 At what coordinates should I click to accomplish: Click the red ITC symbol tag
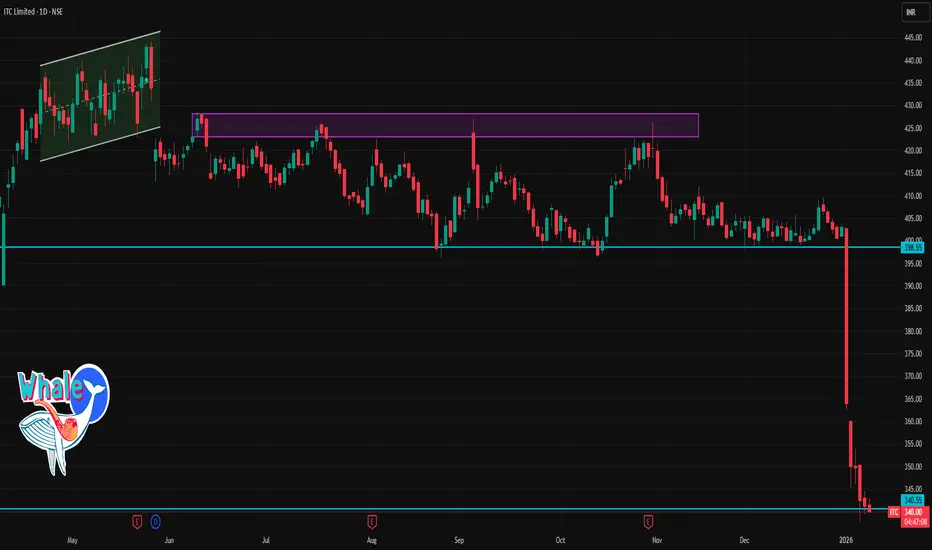point(893,511)
